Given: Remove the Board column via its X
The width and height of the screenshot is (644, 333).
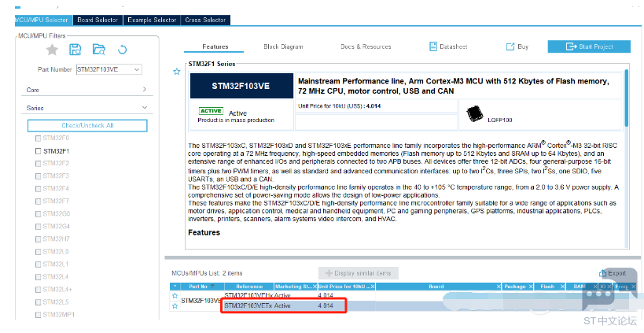Looking at the screenshot, I should point(499,287).
